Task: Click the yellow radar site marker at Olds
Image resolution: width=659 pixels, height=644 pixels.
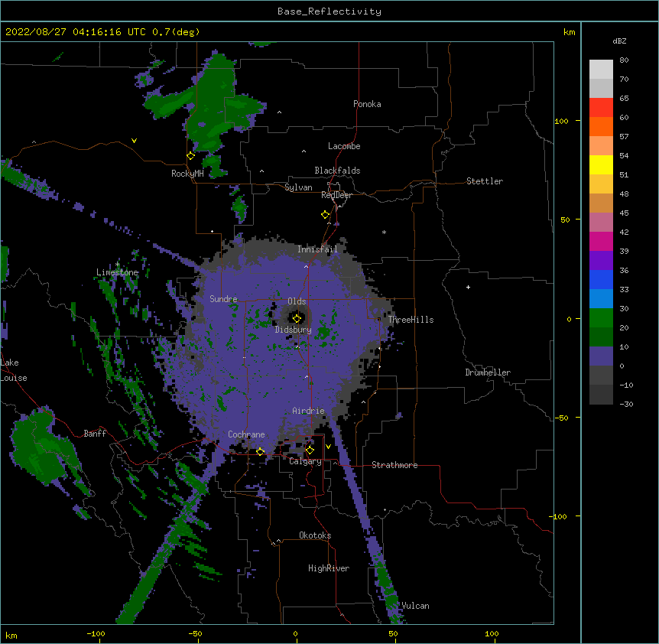Action: pos(297,318)
